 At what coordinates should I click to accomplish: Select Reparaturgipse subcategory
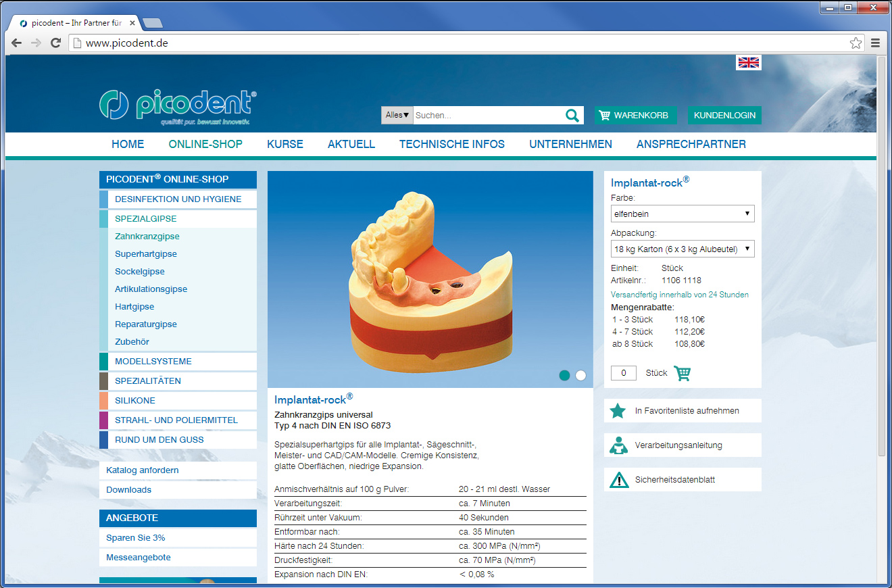146,324
